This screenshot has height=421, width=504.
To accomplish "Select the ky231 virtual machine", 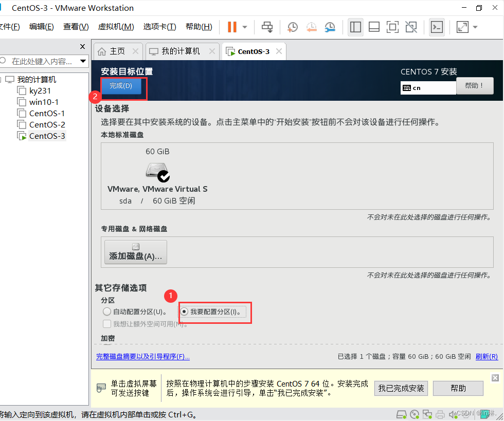I will tap(40, 91).
